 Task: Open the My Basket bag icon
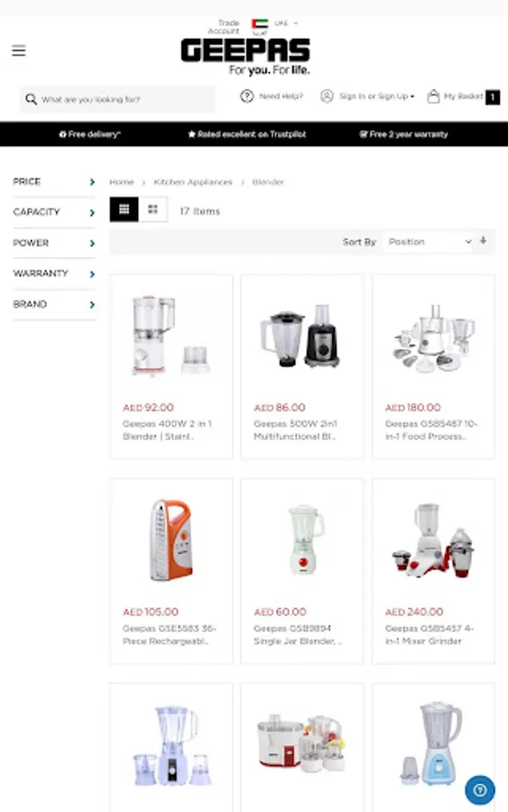tap(433, 96)
